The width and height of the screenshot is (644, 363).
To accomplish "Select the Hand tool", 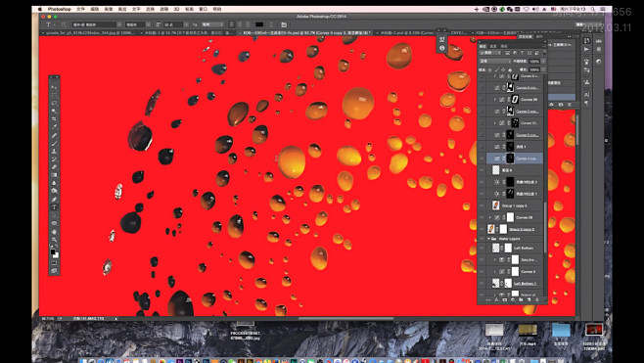I will [54, 232].
